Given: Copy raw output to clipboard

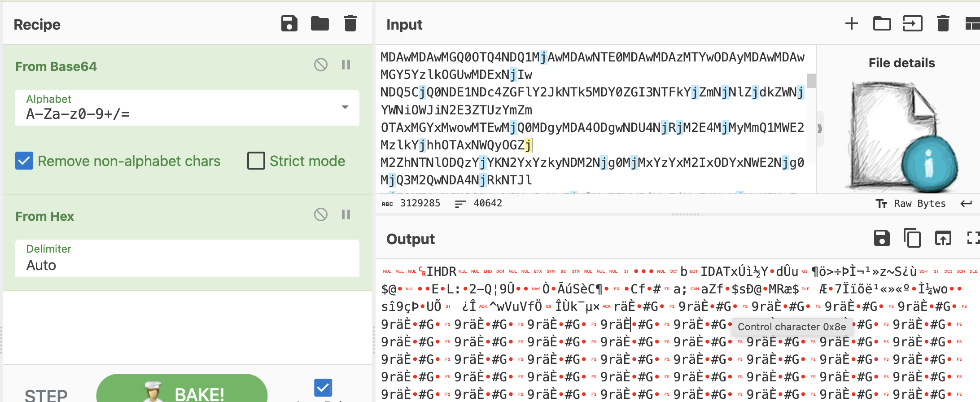Looking at the screenshot, I should point(912,238).
